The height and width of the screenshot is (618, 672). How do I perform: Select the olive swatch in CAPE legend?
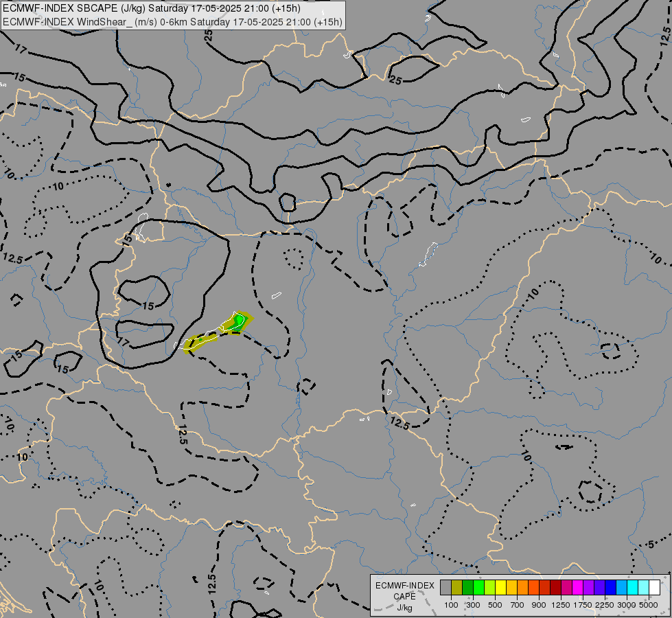(457, 588)
